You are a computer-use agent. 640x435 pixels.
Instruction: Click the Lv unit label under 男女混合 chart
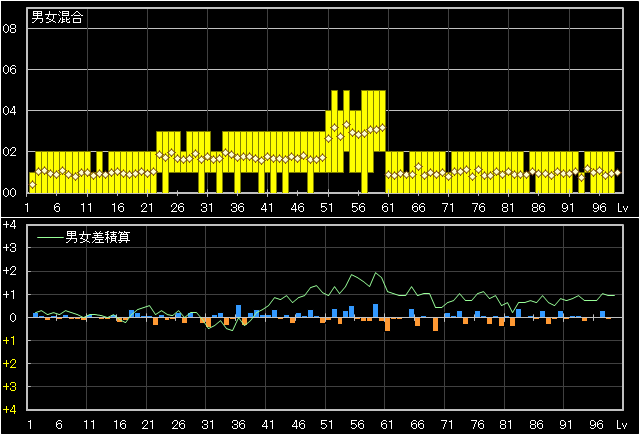[622, 208]
